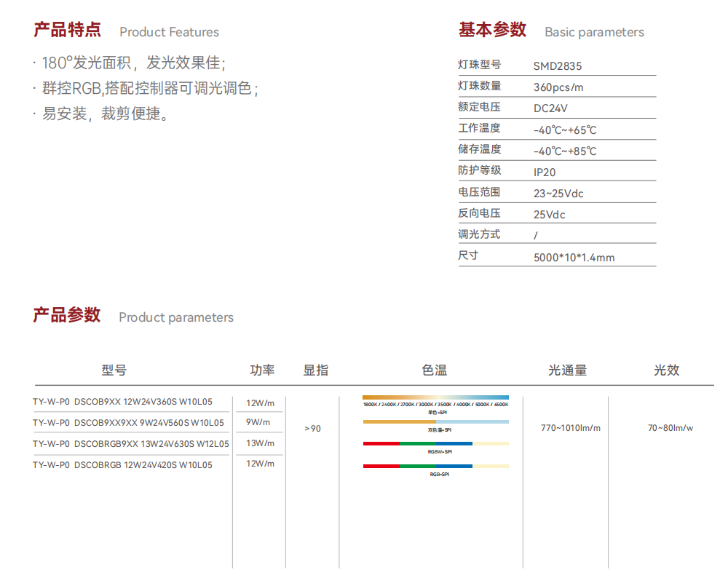Select model row DSCOBRGB9XX 13W24V630S W12L05
728x575 pixels.
[131, 443]
